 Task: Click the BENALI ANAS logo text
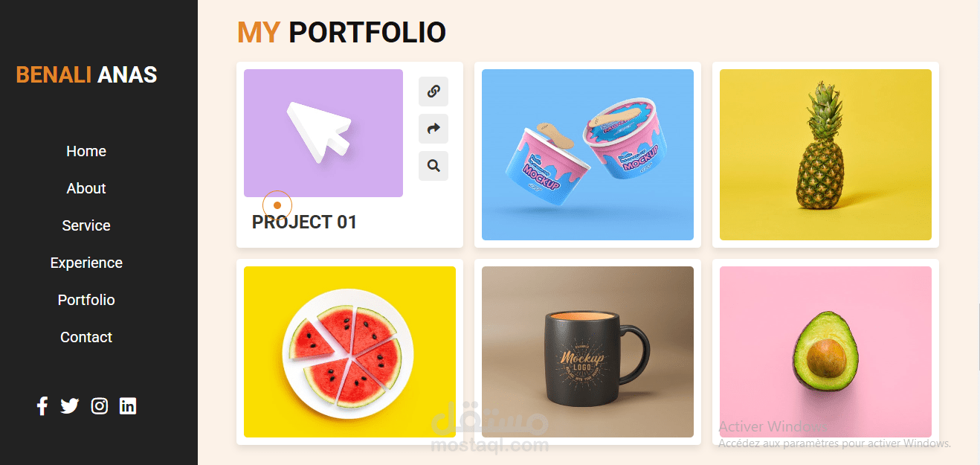pos(86,74)
